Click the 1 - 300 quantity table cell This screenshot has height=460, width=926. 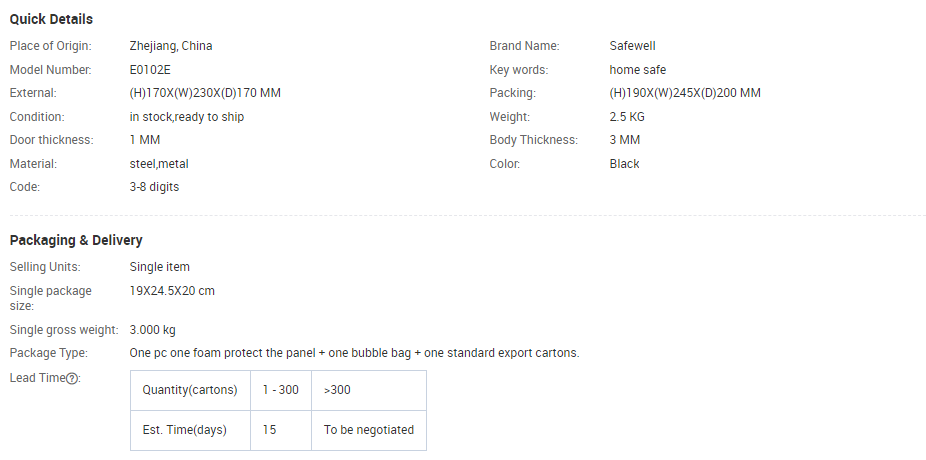click(281, 390)
